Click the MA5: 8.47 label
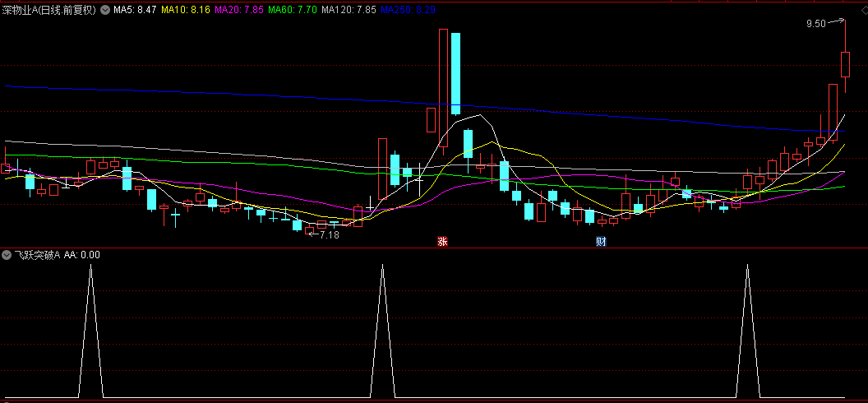 coord(134,9)
